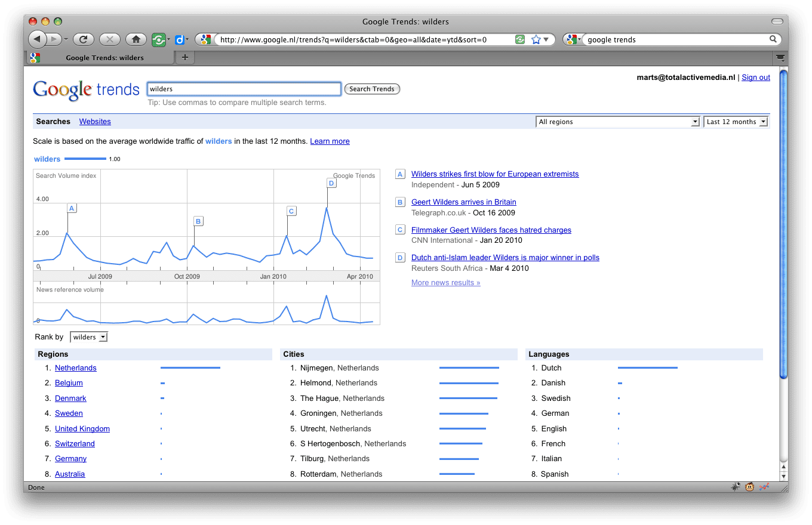Click 'More news results »' link
The image size is (812, 525).
[x=446, y=283]
